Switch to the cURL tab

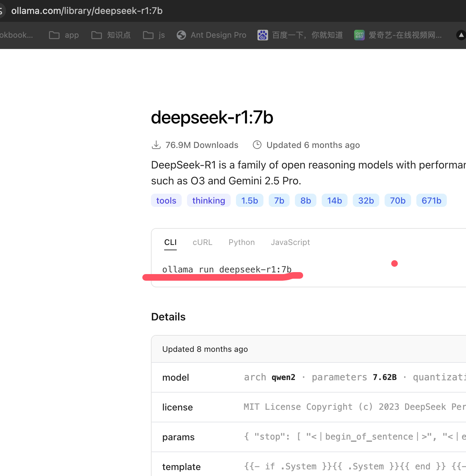pyautogui.click(x=203, y=242)
